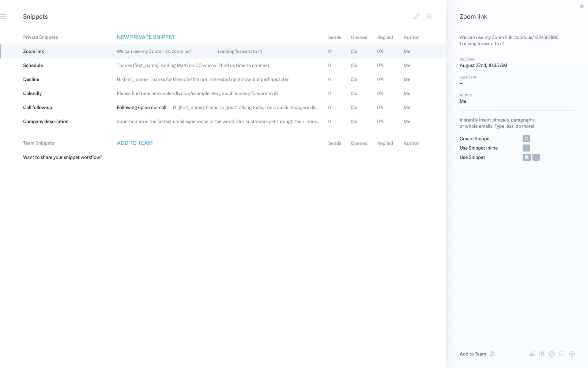Select the Decline snippet

click(x=31, y=79)
